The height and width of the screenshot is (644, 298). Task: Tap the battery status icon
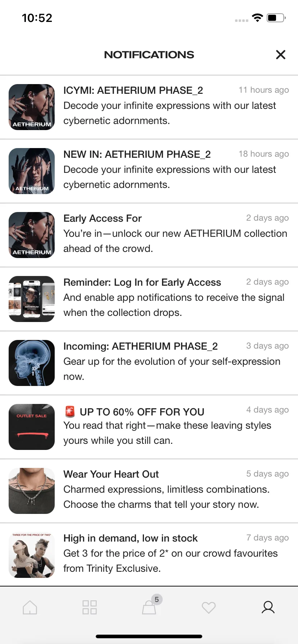(276, 18)
